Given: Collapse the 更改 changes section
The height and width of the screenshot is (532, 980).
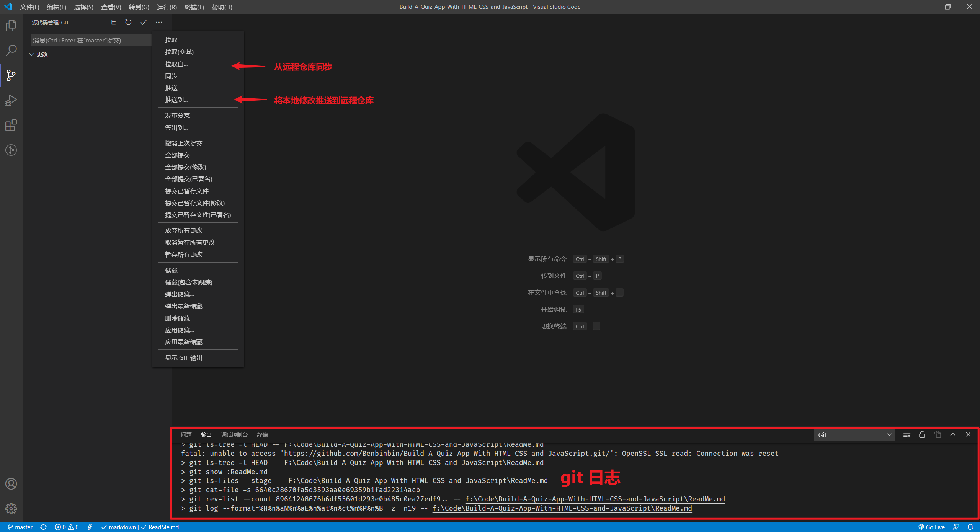Looking at the screenshot, I should [x=39, y=54].
